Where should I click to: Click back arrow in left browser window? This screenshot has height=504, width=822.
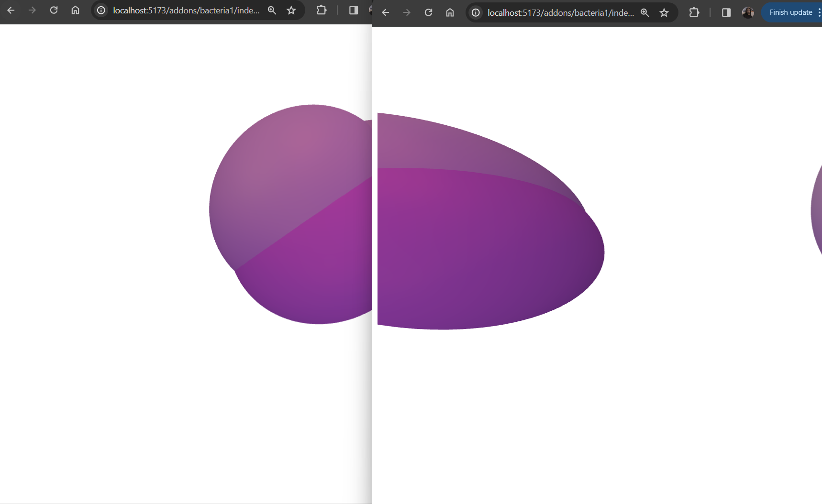[11, 10]
